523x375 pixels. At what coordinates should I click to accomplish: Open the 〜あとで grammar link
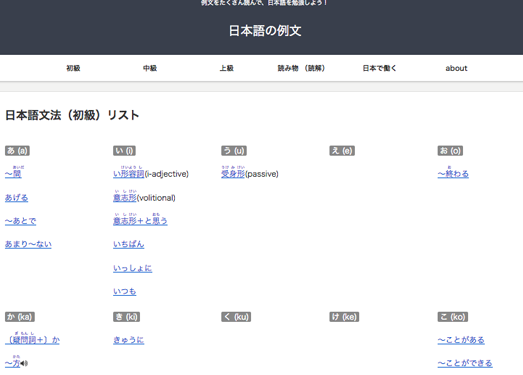pos(20,221)
